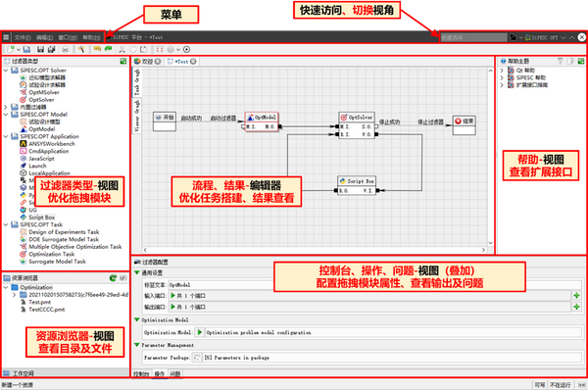Screen dimensions: 588x390
Task: Click the green redo arrow icon
Action: [109, 49]
